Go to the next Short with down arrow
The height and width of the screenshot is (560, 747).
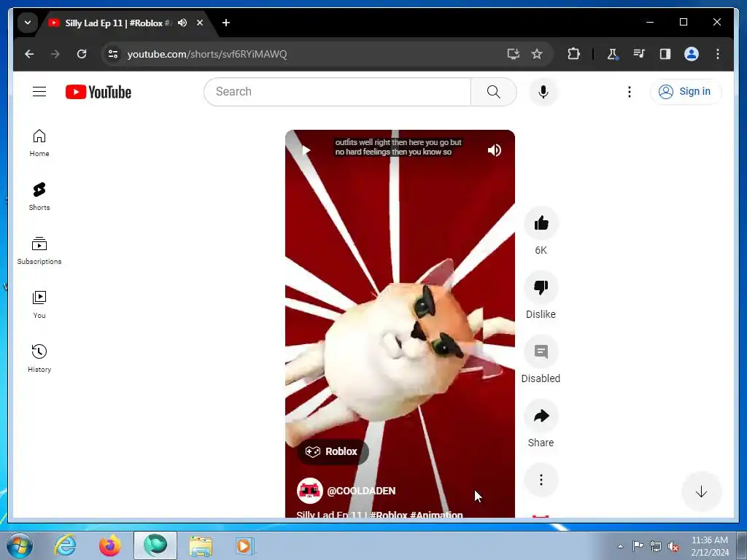click(x=701, y=492)
